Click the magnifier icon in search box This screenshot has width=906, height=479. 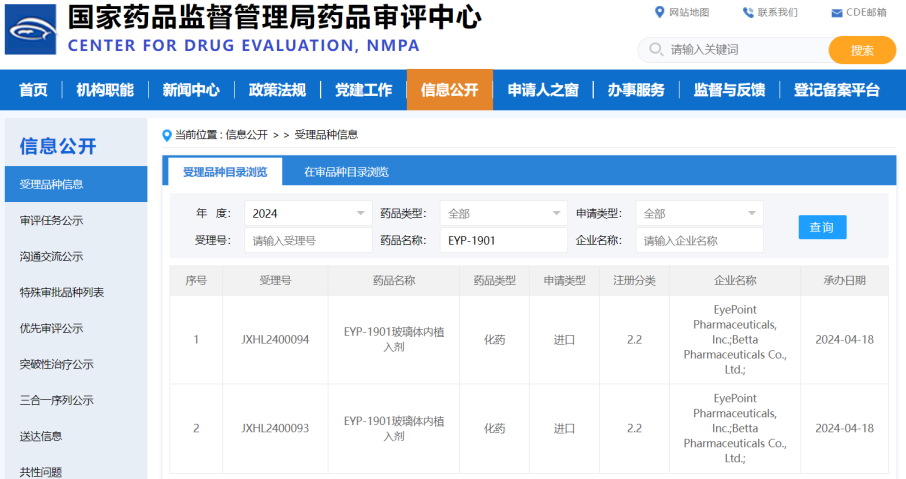click(x=656, y=49)
